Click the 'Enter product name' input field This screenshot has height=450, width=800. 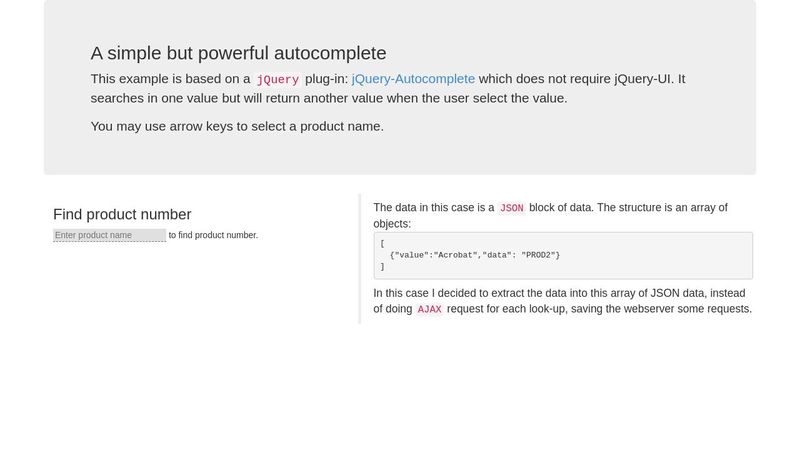click(x=109, y=235)
